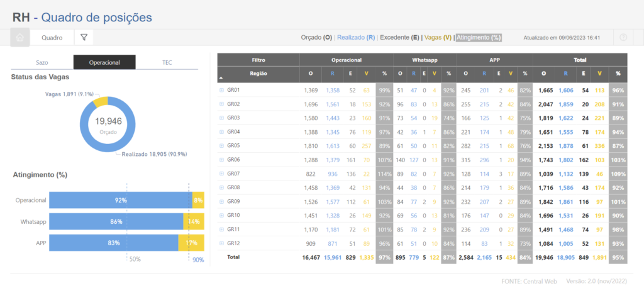Click the Whatsapp 86% blue bar
The width and height of the screenshot is (644, 288).
116,221
